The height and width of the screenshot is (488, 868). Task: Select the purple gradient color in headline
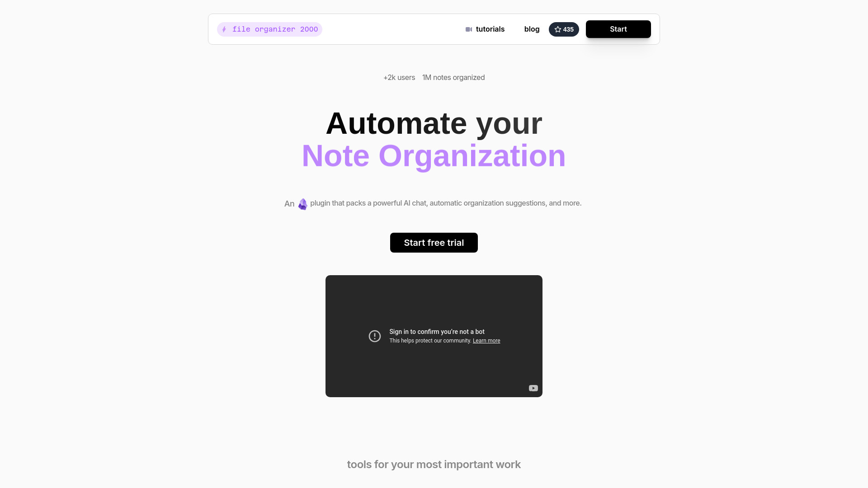(x=434, y=155)
